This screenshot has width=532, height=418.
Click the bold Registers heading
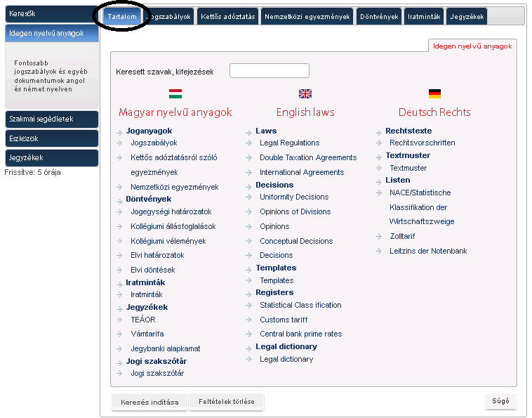(274, 293)
